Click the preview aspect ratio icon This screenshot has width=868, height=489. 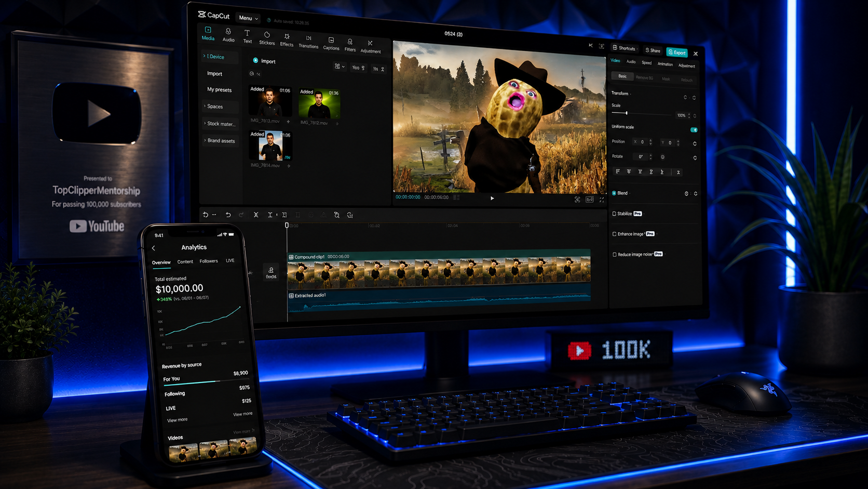point(590,200)
